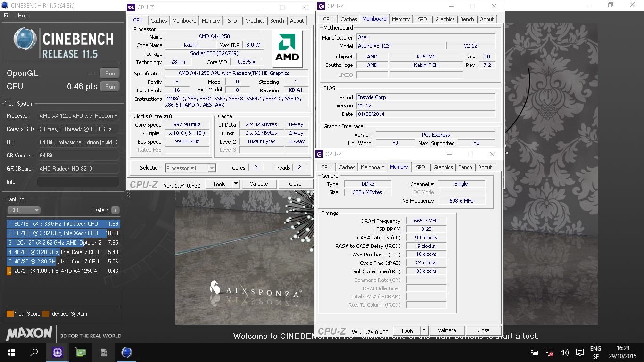Open Mainboard tab in CPU window
644x362 pixels.
(184, 21)
